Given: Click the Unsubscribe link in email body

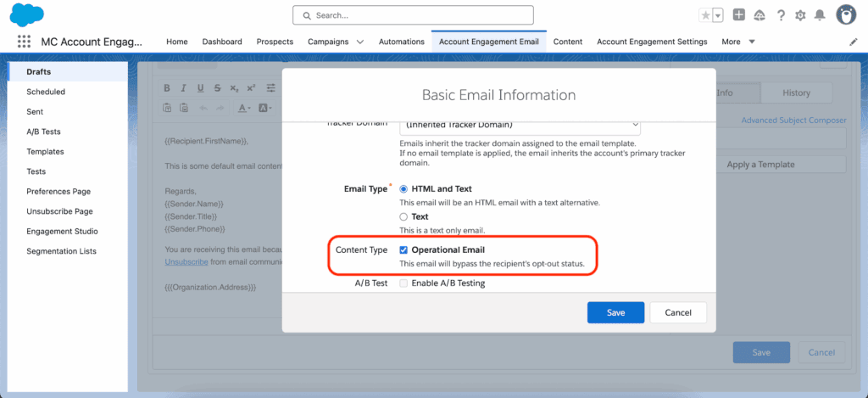Looking at the screenshot, I should click(x=186, y=261).
